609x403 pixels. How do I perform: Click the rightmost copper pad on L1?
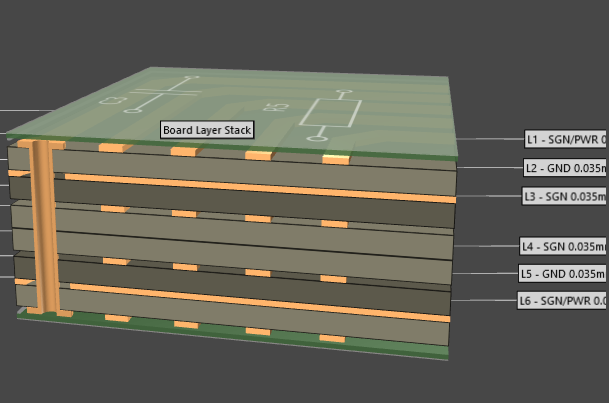point(336,158)
